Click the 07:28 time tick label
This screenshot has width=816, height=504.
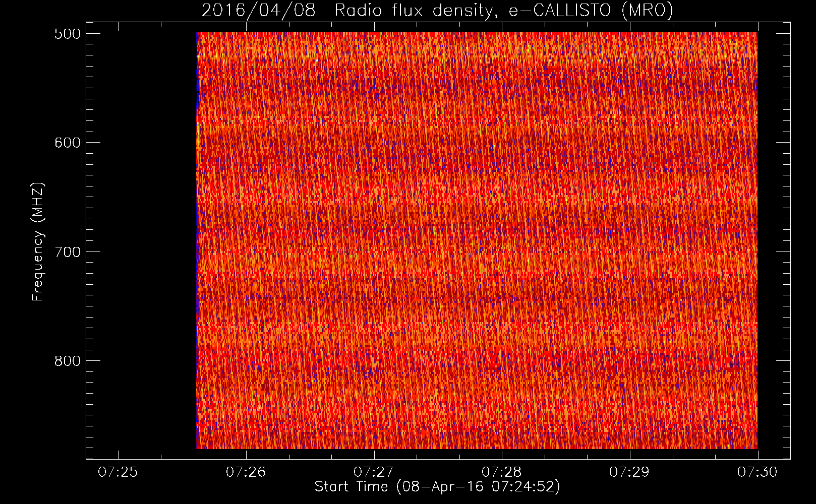pos(502,472)
